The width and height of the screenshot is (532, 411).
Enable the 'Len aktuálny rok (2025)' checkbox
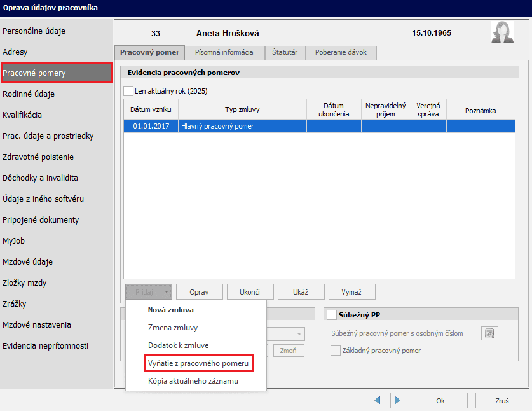click(128, 91)
